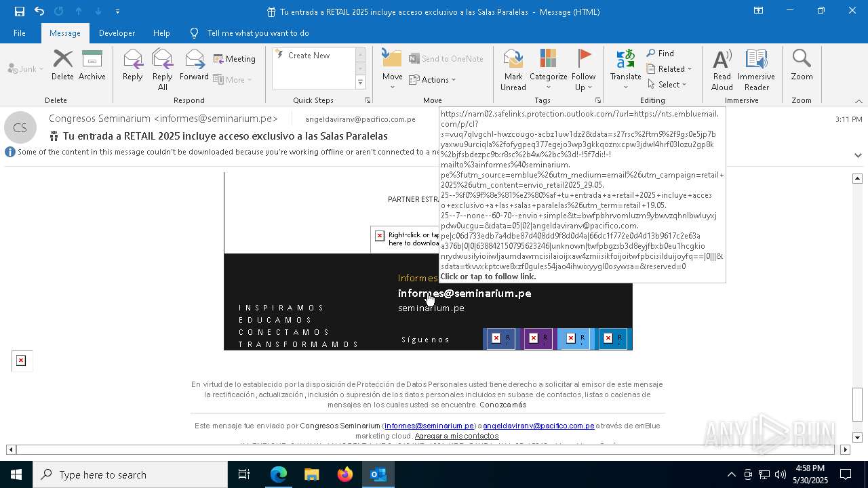The height and width of the screenshot is (488, 868).
Task: Open the Categorize color menu
Action: tap(548, 70)
